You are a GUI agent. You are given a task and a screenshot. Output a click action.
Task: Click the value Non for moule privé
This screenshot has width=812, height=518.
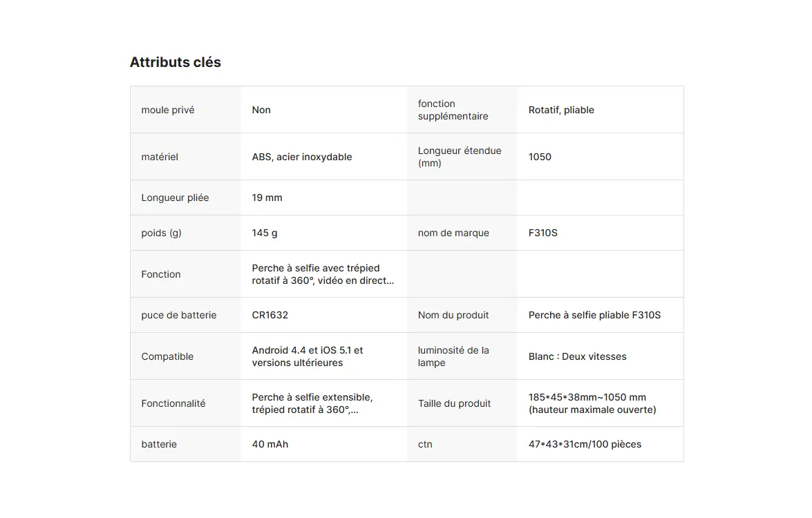pos(261,110)
